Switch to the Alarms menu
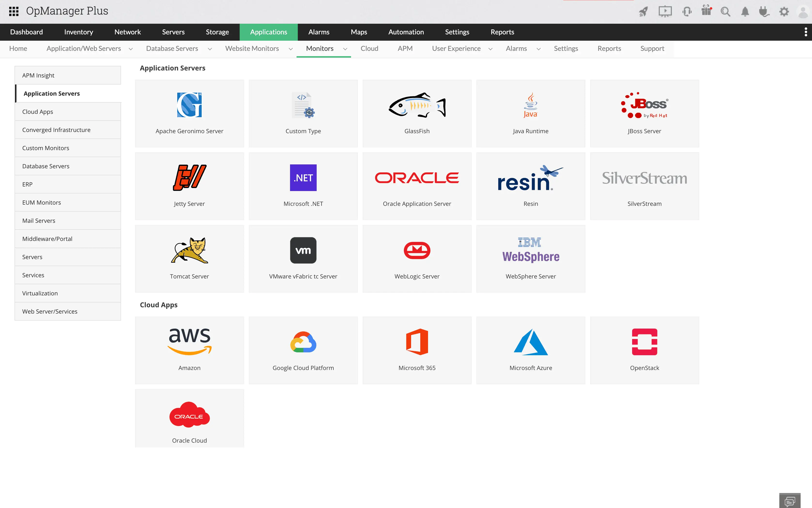The width and height of the screenshot is (812, 508). tap(319, 32)
